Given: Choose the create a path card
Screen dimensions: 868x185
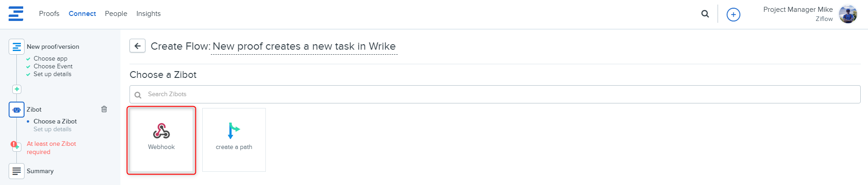Looking at the screenshot, I should 234,140.
